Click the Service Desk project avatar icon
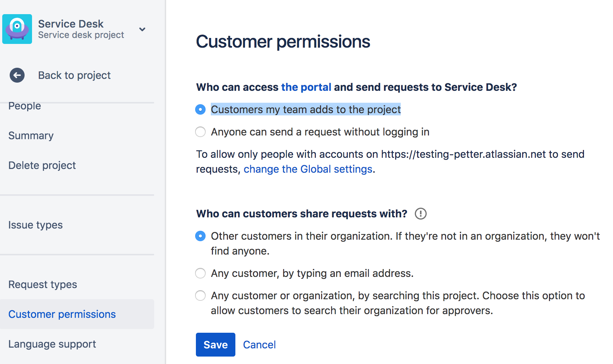Screen dimensions: 613x364 tap(17, 29)
